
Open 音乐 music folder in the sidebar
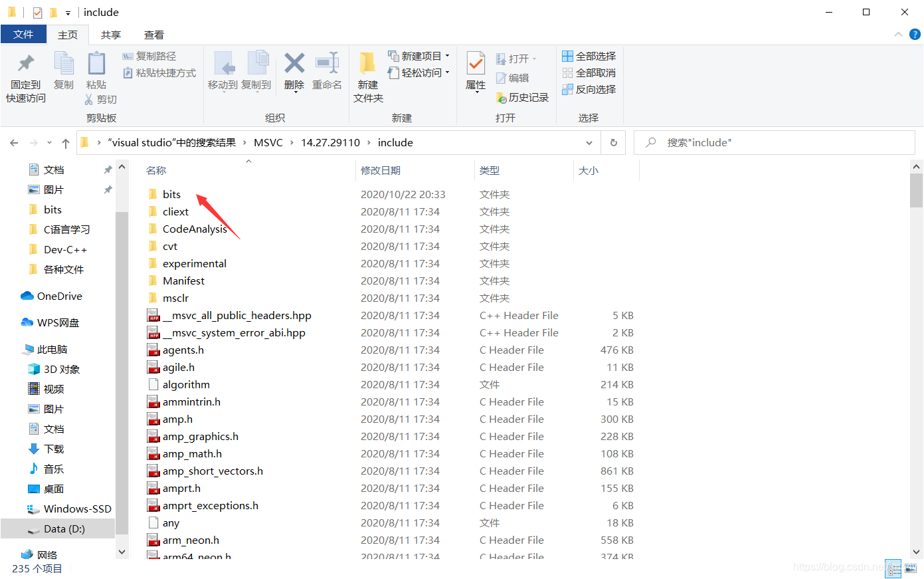[x=46, y=469]
